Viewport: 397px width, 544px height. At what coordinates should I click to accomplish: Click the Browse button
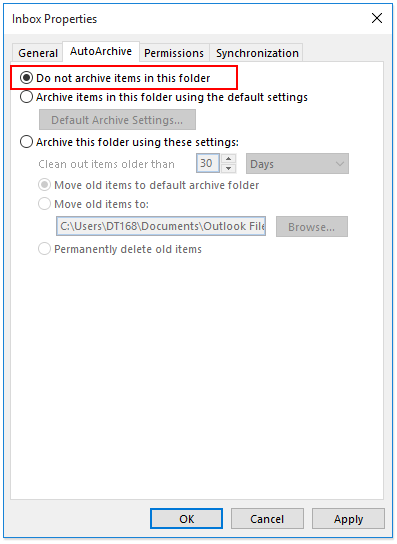click(x=312, y=227)
